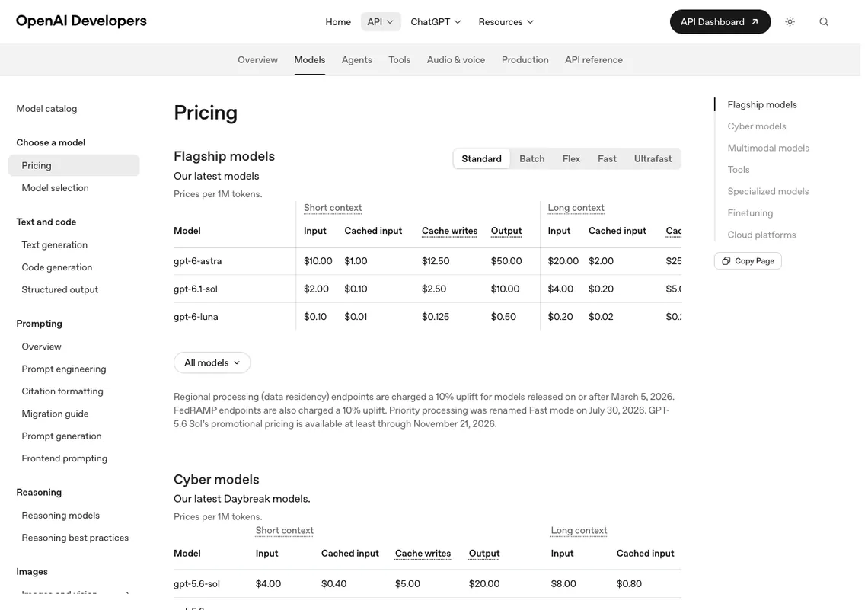Go to the Home nav link
Viewport: 868px width, 610px height.
coord(338,21)
